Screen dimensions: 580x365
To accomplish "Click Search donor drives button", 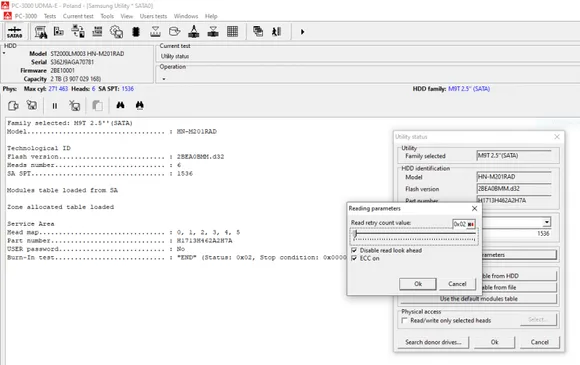I will pyautogui.click(x=433, y=342).
